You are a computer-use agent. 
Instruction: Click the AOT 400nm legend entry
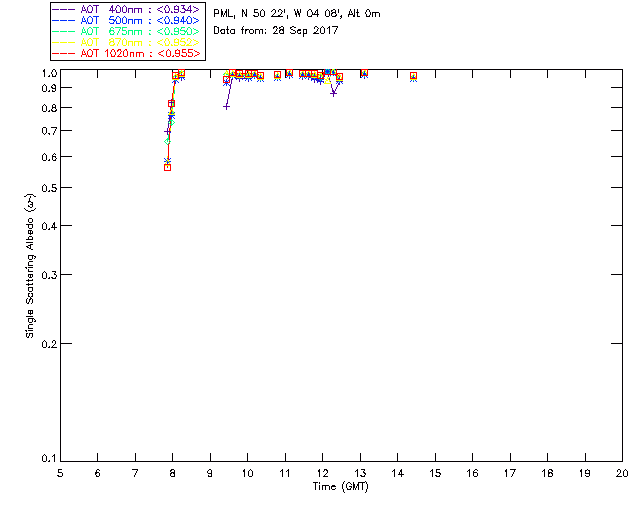click(126, 9)
